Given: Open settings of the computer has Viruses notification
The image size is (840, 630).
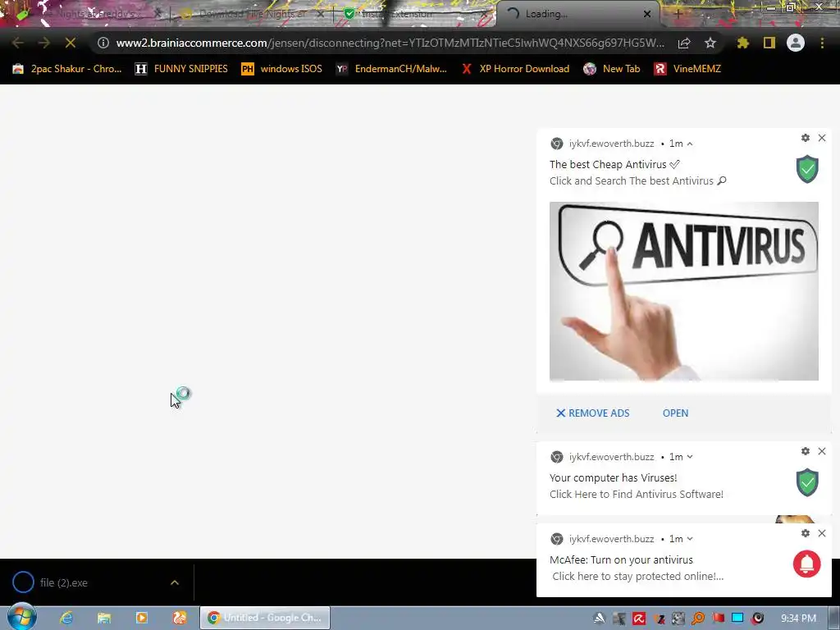Looking at the screenshot, I should [806, 451].
